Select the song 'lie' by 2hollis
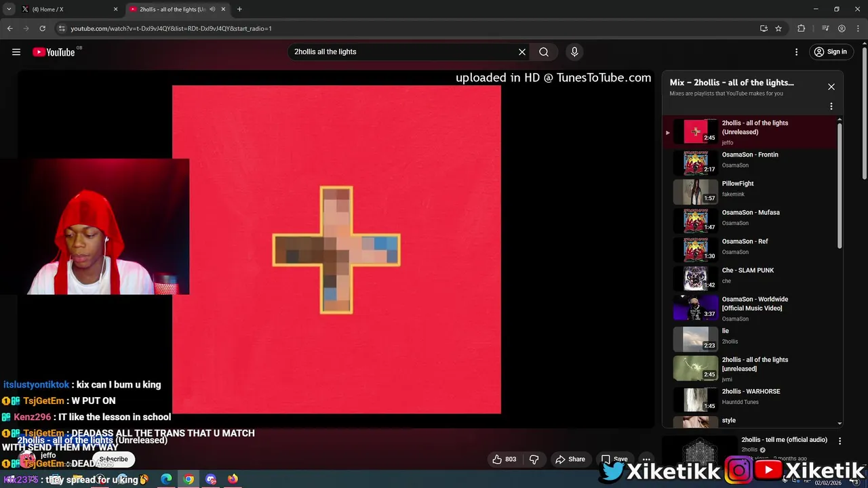 coord(751,338)
